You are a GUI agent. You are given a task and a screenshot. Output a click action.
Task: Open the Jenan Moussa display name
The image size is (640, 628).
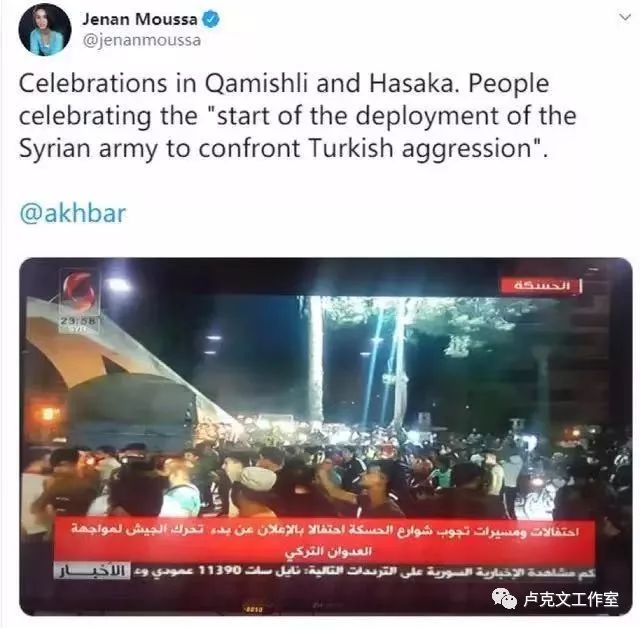(x=140, y=19)
